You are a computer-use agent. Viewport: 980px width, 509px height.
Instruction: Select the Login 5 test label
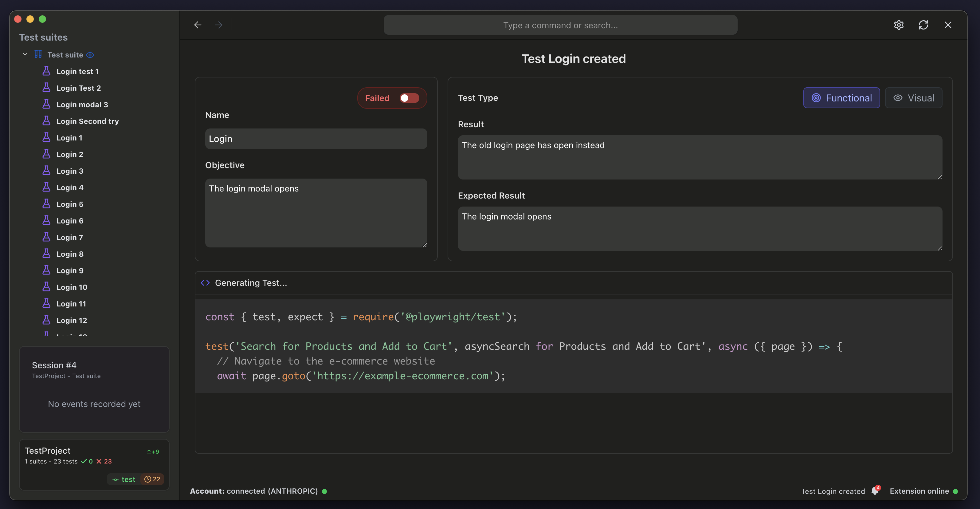tap(70, 204)
